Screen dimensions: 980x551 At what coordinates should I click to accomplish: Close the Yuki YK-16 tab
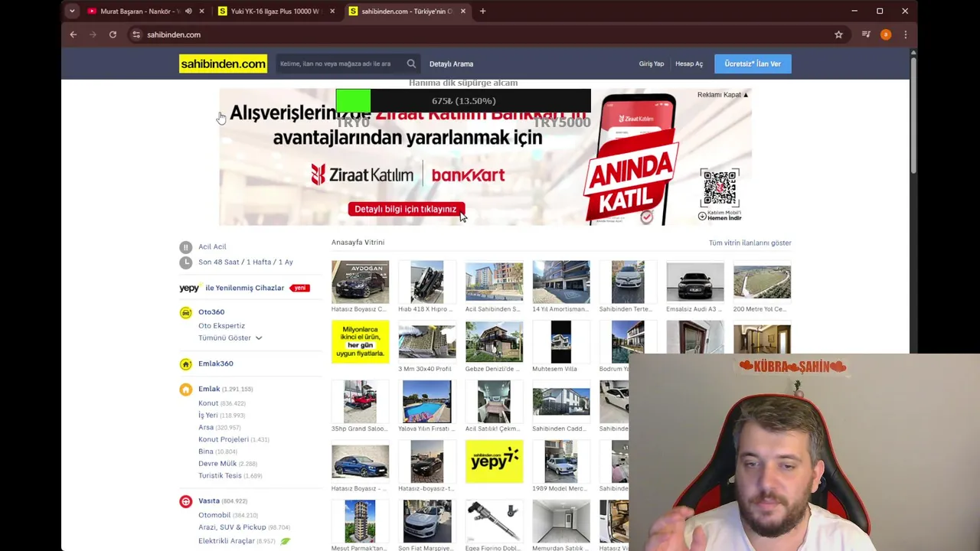point(332,11)
